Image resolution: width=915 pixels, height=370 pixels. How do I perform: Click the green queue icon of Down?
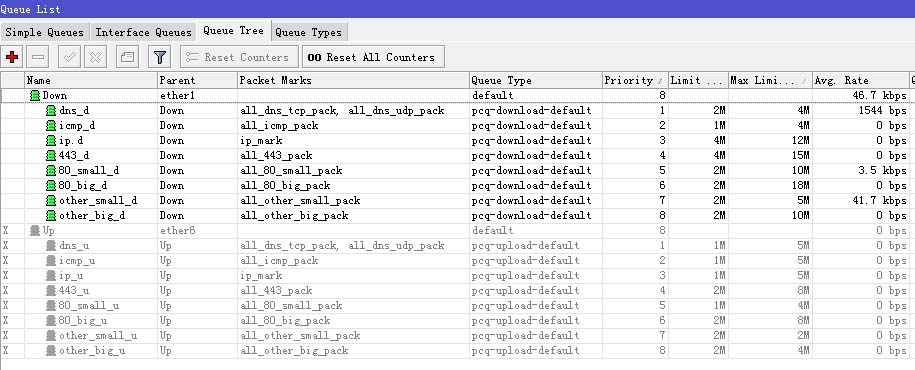tap(36, 96)
